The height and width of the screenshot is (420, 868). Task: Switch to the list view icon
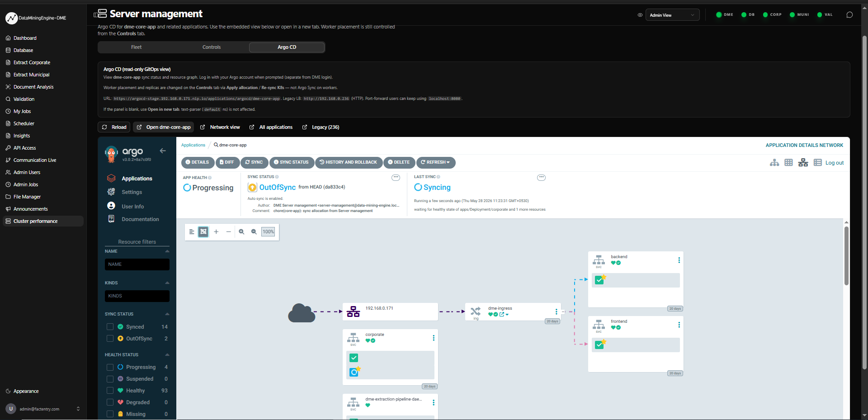point(817,163)
